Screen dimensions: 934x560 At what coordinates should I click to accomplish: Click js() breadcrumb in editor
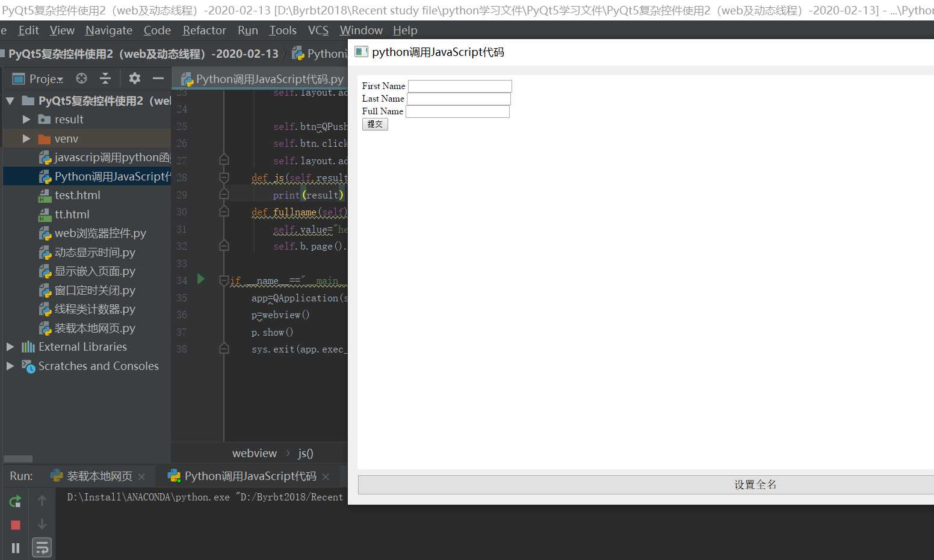point(305,453)
